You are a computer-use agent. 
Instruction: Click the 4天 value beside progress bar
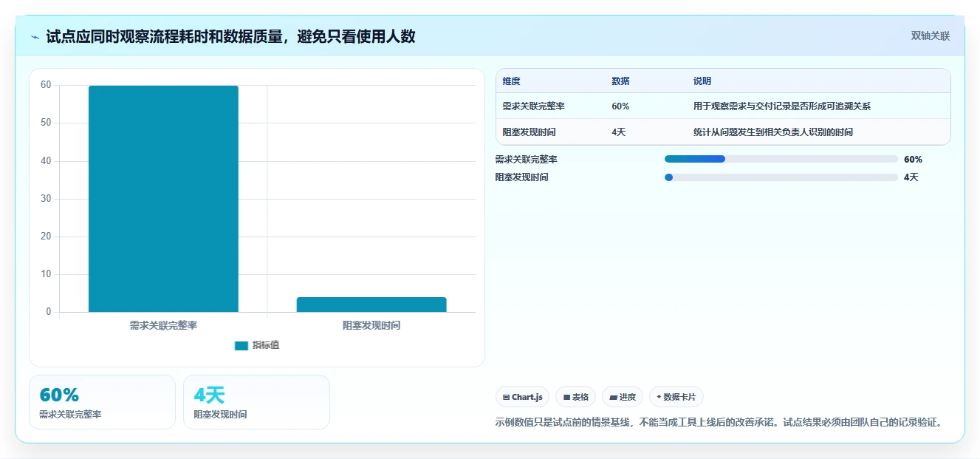pos(911,177)
